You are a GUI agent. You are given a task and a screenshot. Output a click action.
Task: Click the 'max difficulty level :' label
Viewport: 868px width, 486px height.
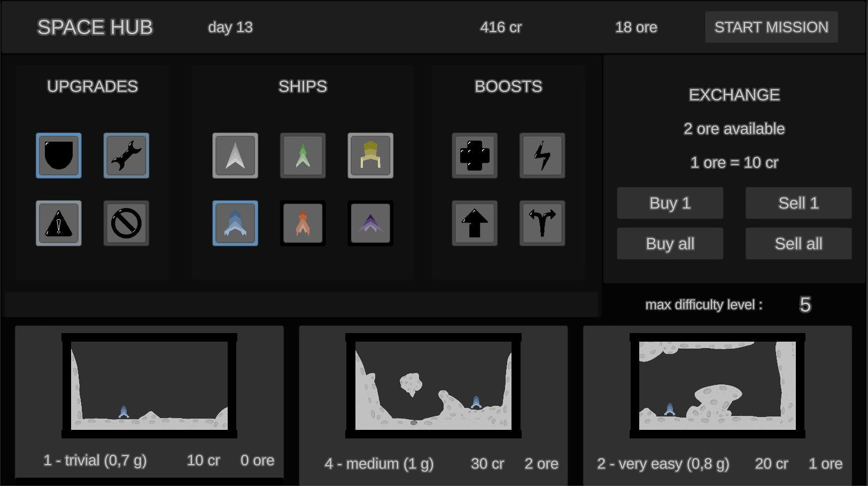point(704,305)
